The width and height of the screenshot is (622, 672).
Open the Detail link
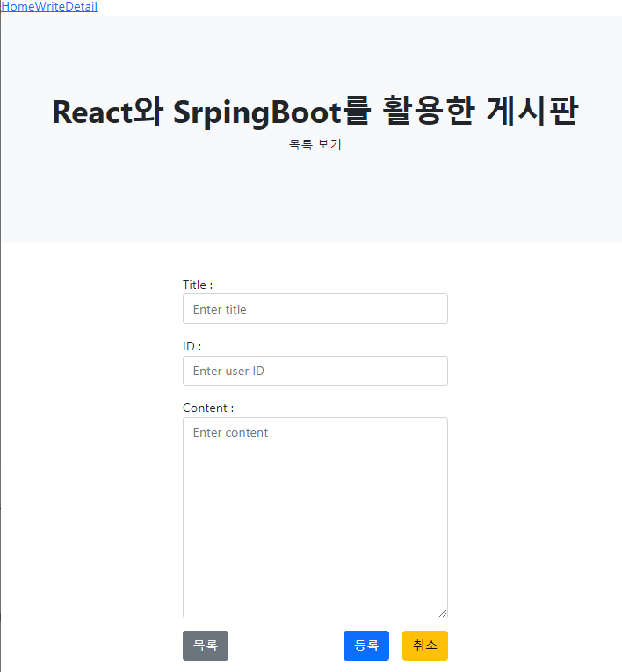pos(81,6)
